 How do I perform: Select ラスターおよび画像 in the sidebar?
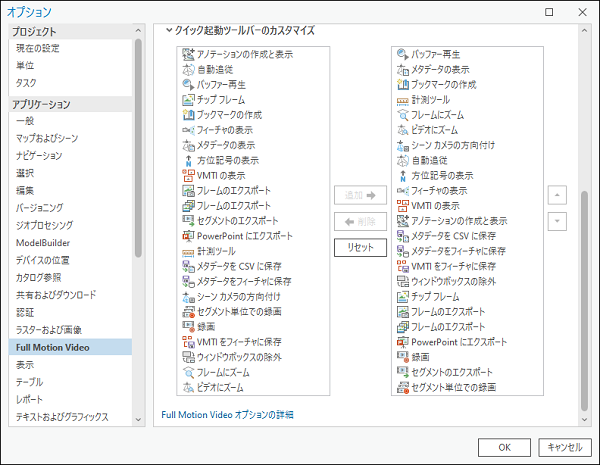coord(70,330)
